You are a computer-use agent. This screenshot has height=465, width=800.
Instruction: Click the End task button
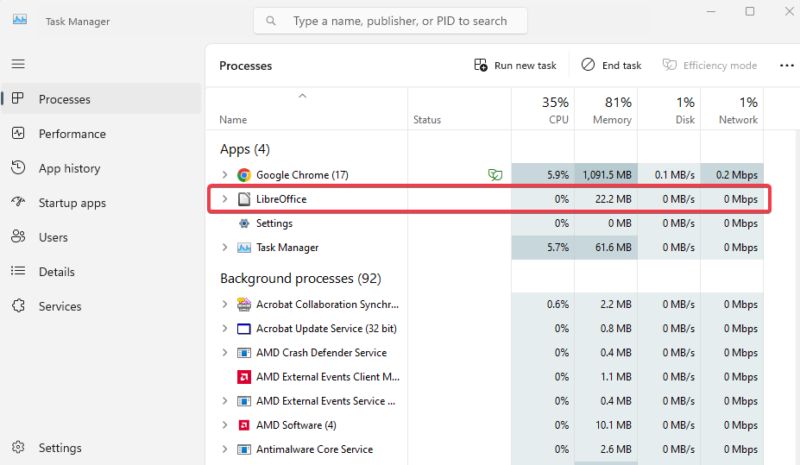pyautogui.click(x=611, y=65)
